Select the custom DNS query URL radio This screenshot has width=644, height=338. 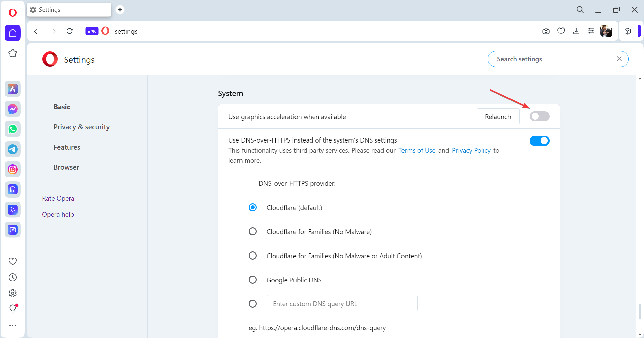click(x=253, y=304)
